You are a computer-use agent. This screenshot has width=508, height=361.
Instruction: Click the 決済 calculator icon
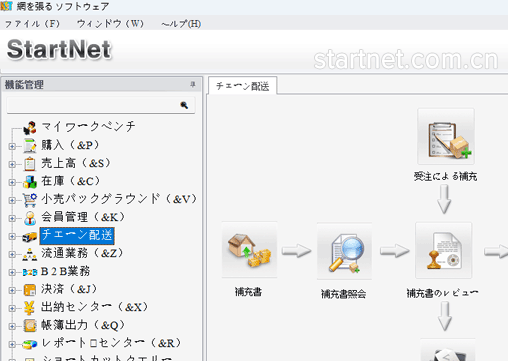click(x=30, y=290)
